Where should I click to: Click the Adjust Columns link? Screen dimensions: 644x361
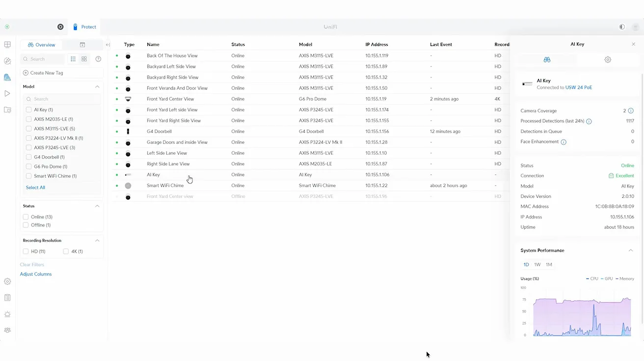(x=36, y=274)
